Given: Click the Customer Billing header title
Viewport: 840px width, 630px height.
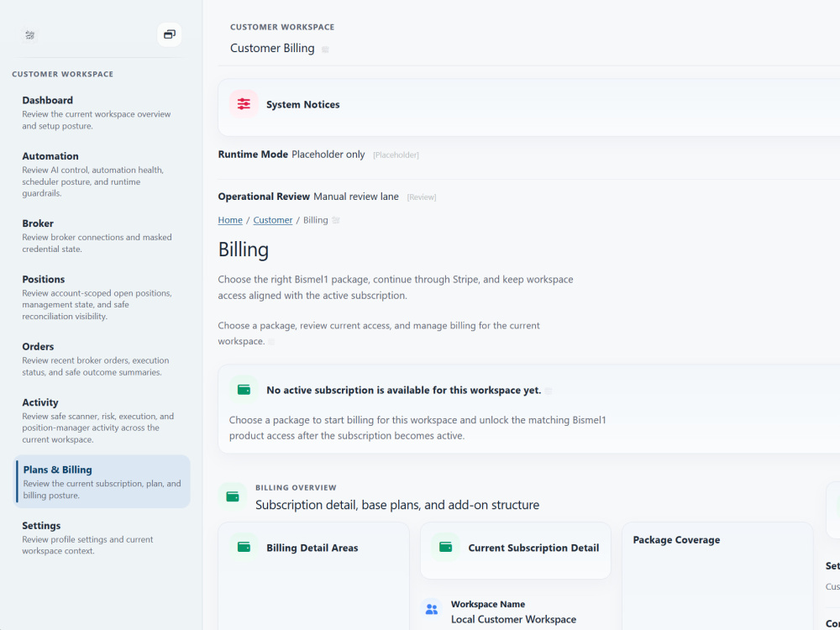Looking at the screenshot, I should pos(272,48).
